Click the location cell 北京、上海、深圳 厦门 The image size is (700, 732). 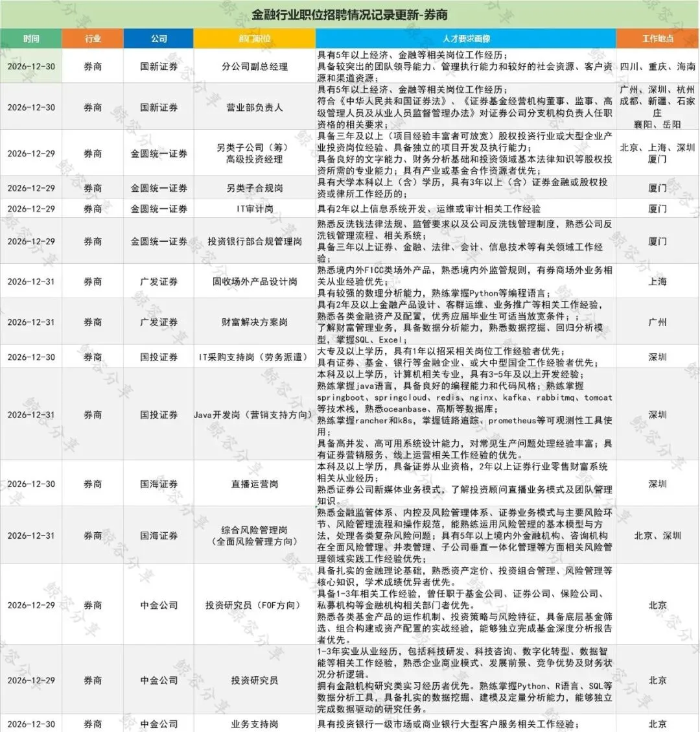point(657,153)
